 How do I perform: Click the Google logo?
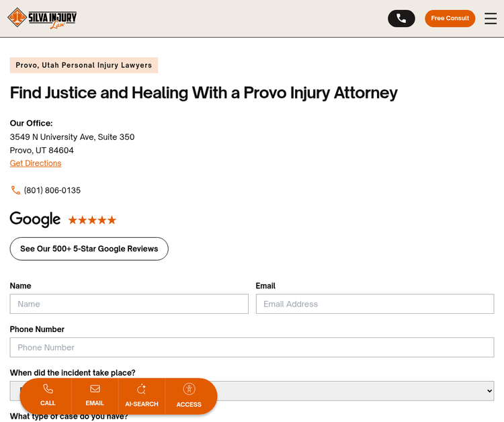[x=35, y=219]
